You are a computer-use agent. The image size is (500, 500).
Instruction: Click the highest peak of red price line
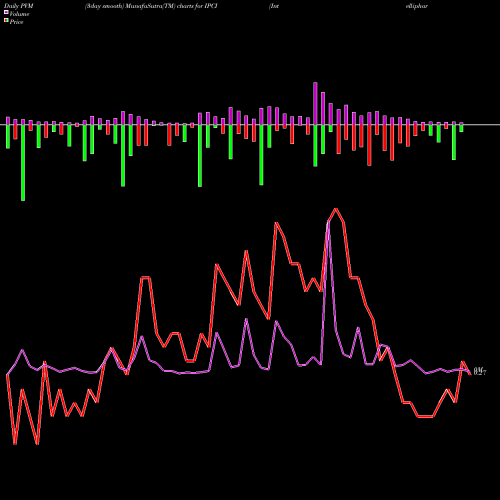[336, 209]
